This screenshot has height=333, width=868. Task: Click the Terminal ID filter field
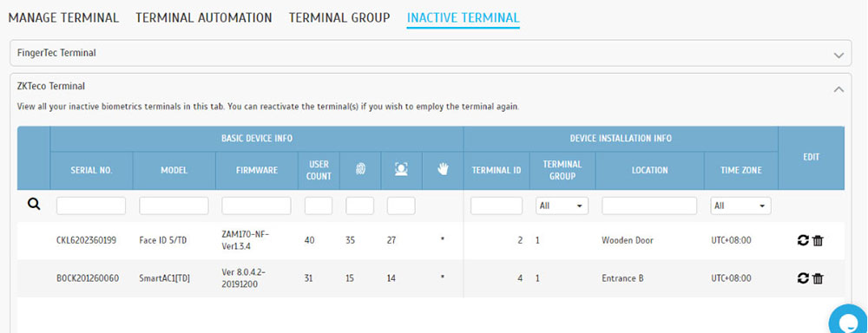pos(496,206)
